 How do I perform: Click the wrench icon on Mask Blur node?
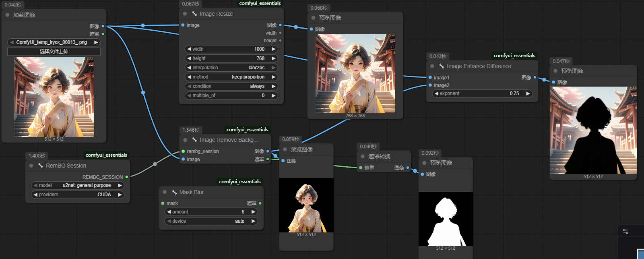tap(174, 192)
